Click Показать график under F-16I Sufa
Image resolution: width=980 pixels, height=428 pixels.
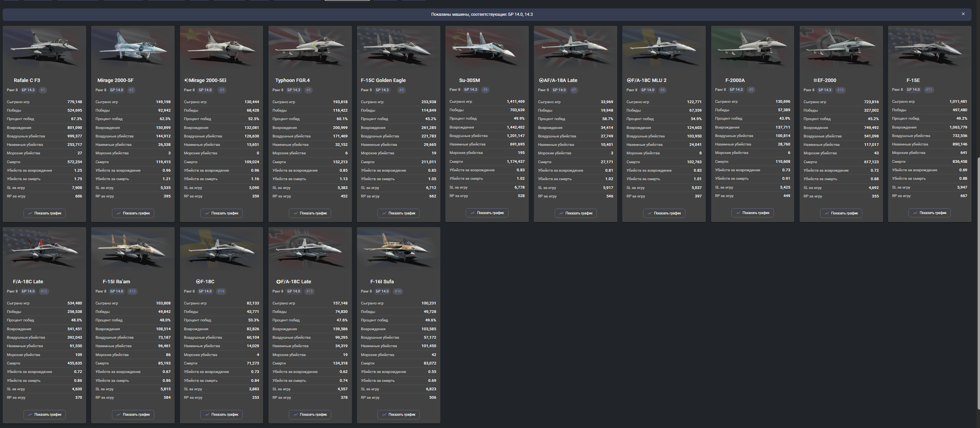point(398,415)
